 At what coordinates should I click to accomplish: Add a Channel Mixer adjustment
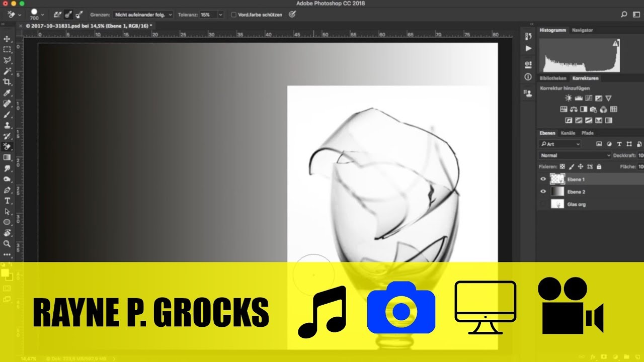coord(603,109)
